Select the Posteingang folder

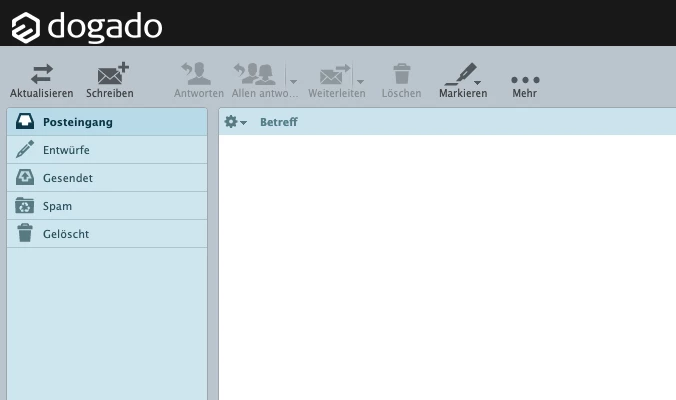(x=77, y=122)
